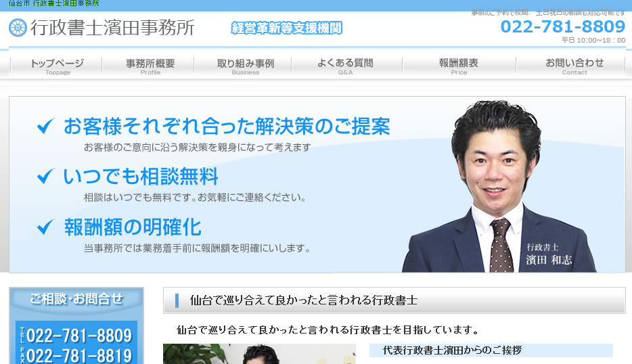
Task: Open お問い合わせ Contact menu
Action: point(574,66)
